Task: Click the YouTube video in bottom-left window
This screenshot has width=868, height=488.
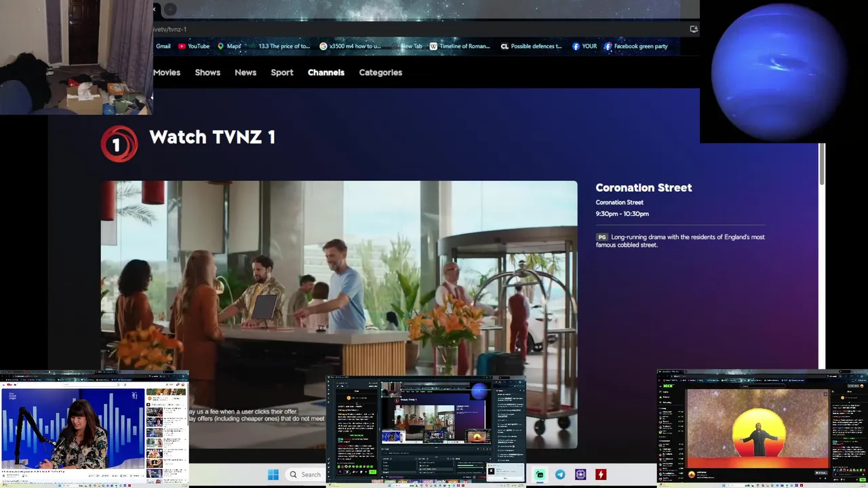Action: pyautogui.click(x=73, y=427)
